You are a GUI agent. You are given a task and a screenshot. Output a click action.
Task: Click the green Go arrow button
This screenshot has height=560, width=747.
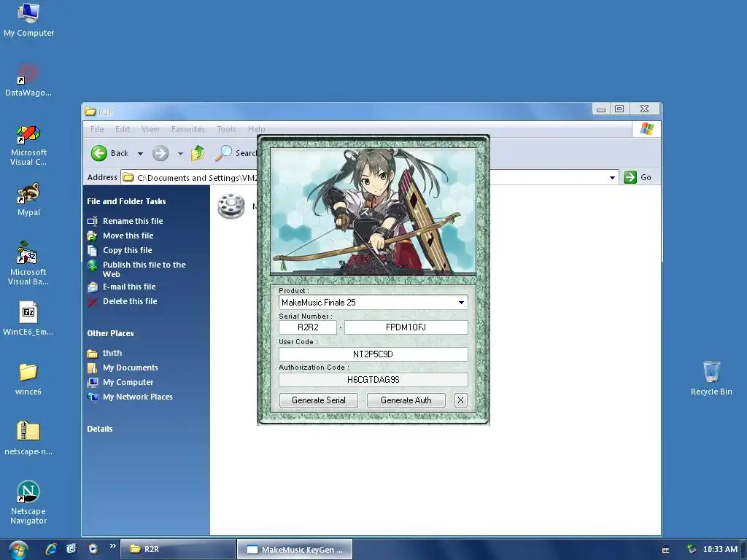coord(630,177)
